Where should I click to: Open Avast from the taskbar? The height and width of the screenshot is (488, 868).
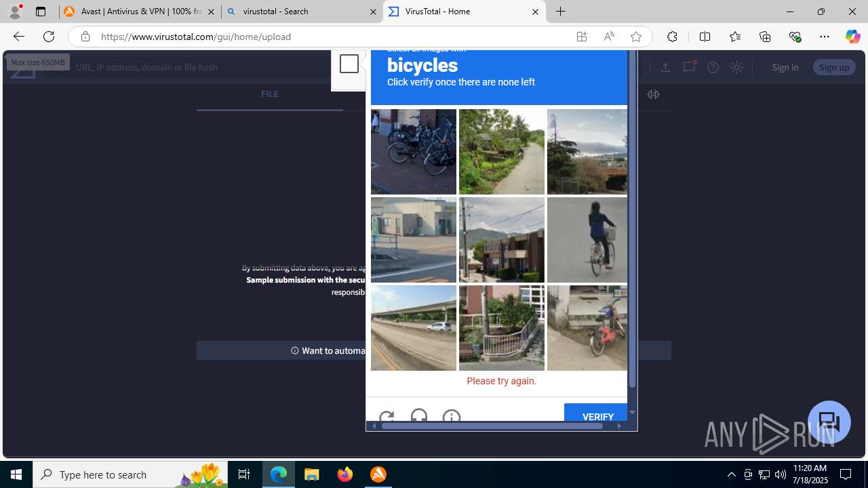tap(378, 474)
